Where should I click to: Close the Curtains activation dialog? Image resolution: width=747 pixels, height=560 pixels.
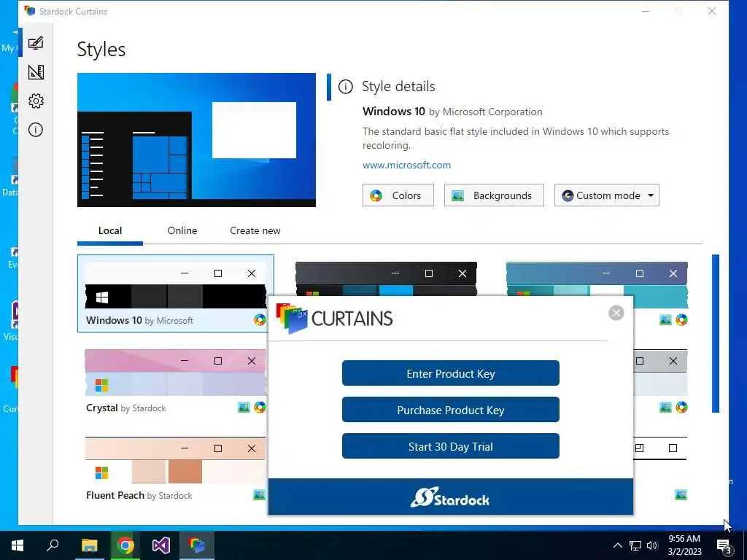point(616,313)
